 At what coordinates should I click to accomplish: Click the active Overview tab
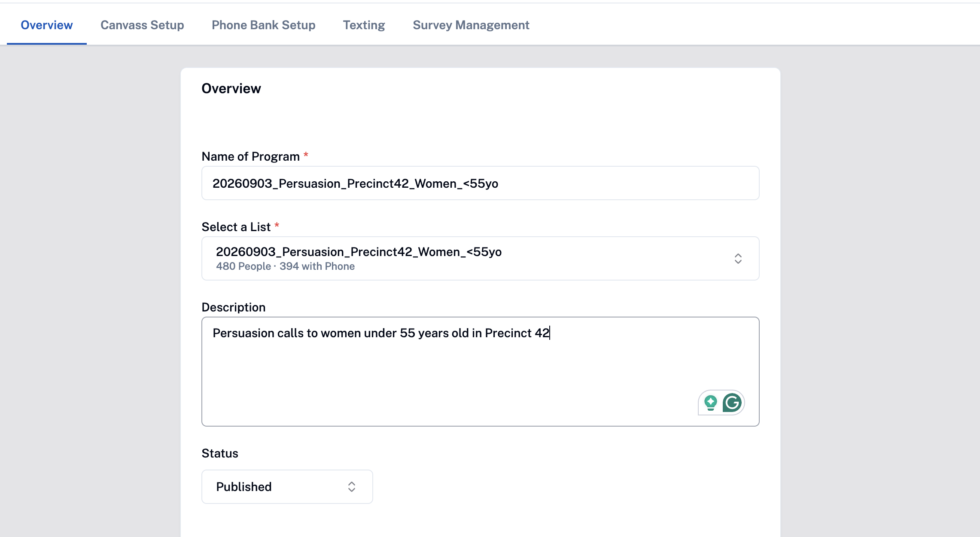tap(46, 25)
